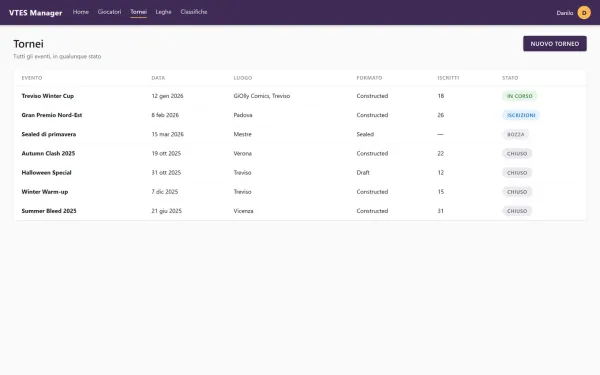Open the Summer Bleed 2025 event
600x375 pixels.
[x=49, y=211]
